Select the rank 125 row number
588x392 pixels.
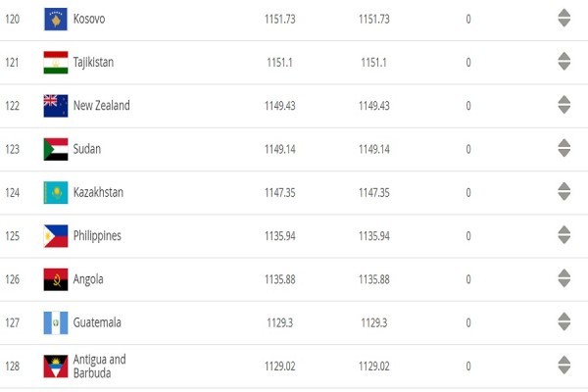coord(13,236)
